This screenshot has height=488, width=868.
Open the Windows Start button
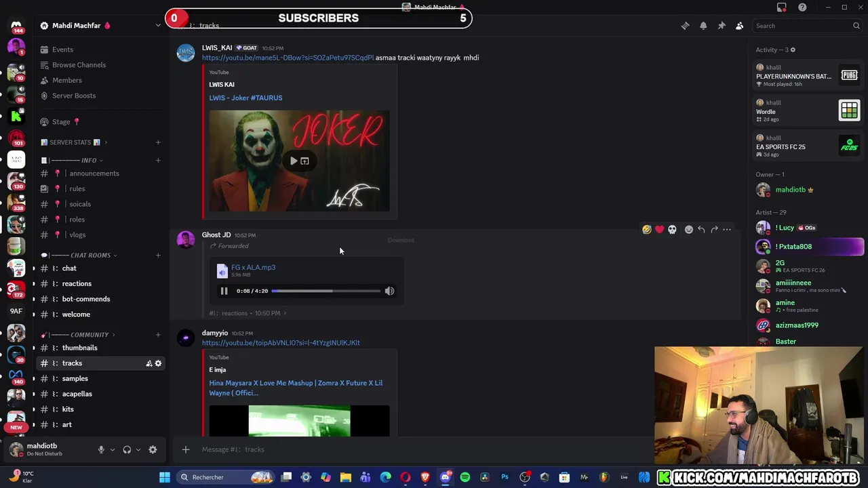(164, 477)
